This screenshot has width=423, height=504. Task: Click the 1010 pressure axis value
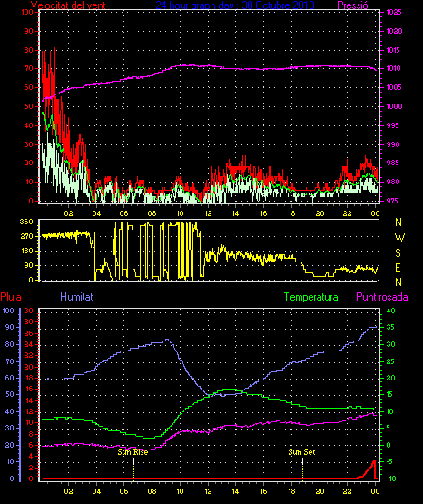click(393, 68)
